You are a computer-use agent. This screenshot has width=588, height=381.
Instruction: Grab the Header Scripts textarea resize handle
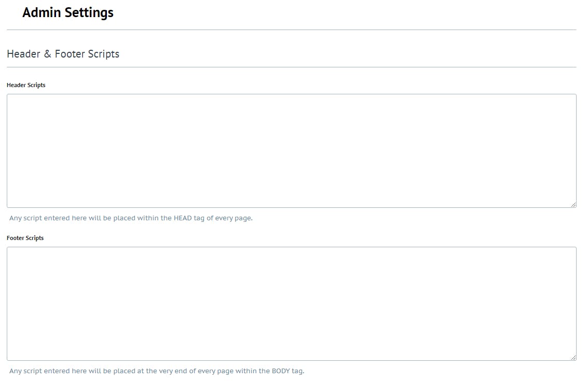(573, 205)
